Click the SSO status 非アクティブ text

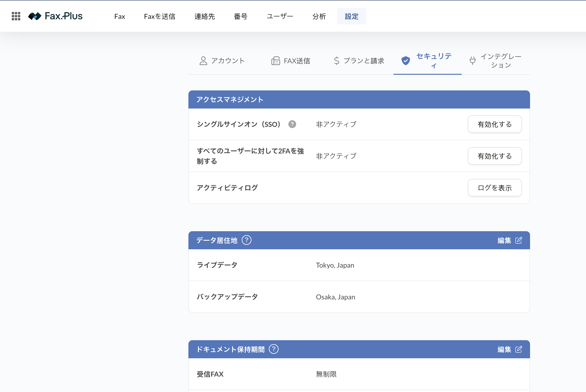[336, 124]
